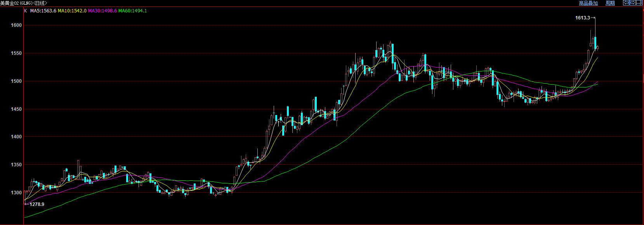Click the right arrow navigation icon

click(x=632, y=3)
